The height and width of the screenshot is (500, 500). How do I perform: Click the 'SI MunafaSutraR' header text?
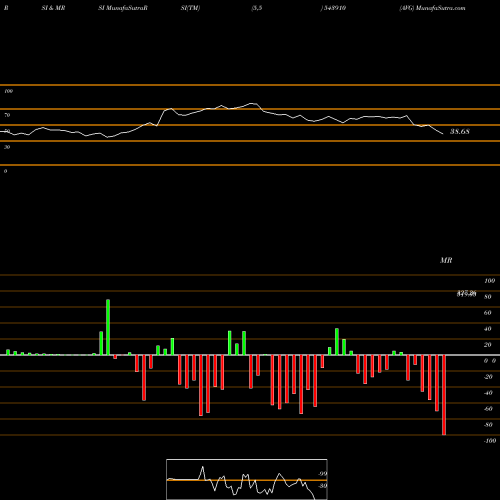[x=123, y=8]
